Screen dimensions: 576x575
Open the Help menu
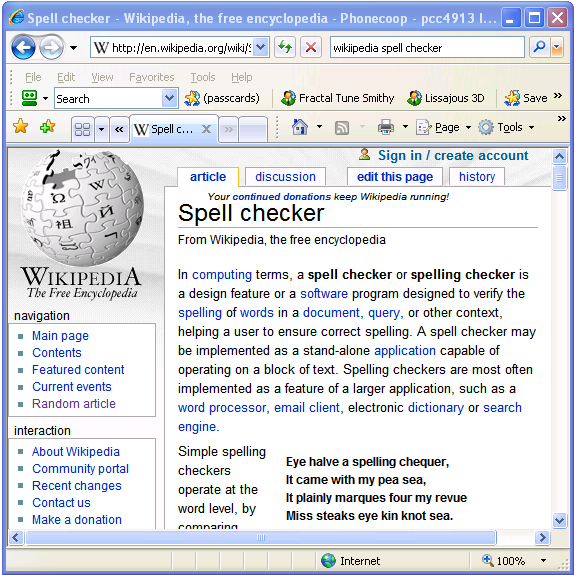pyautogui.click(x=241, y=77)
